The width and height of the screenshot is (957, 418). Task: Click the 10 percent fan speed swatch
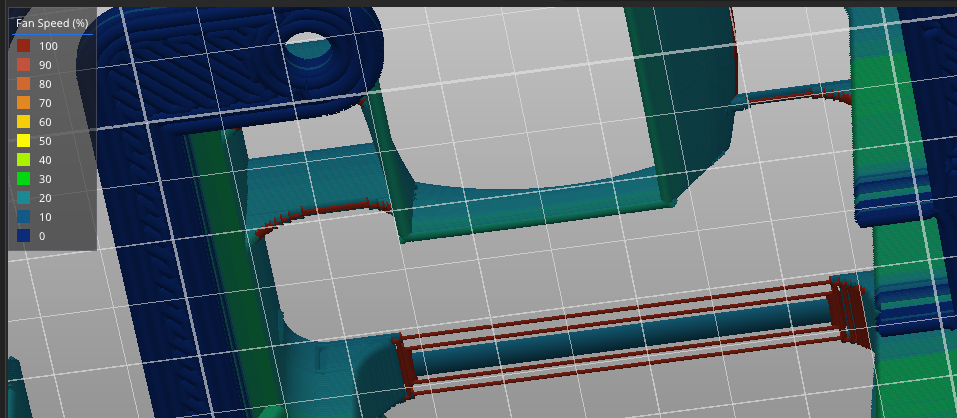click(23, 217)
